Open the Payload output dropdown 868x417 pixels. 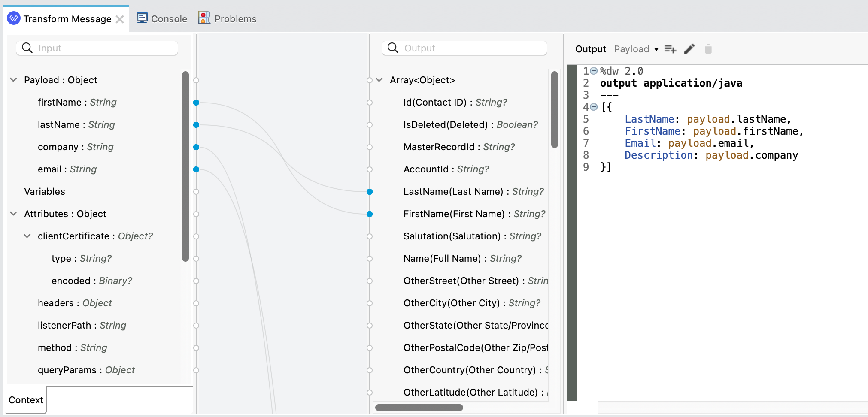pos(636,49)
